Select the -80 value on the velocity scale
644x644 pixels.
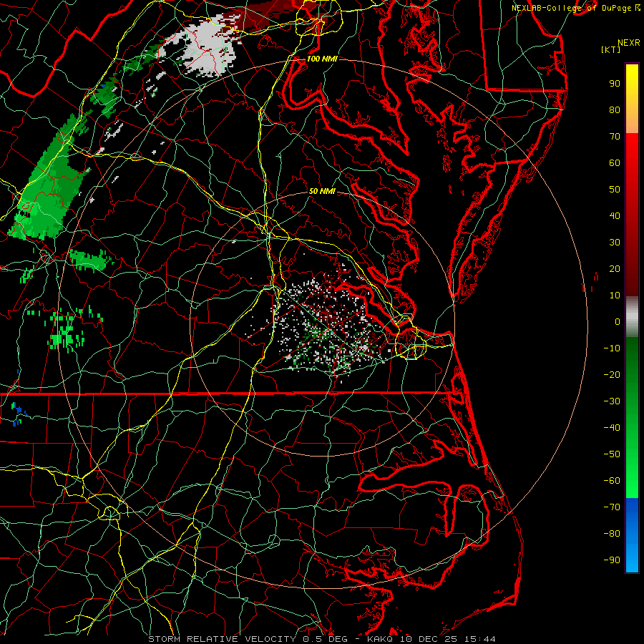pos(612,534)
